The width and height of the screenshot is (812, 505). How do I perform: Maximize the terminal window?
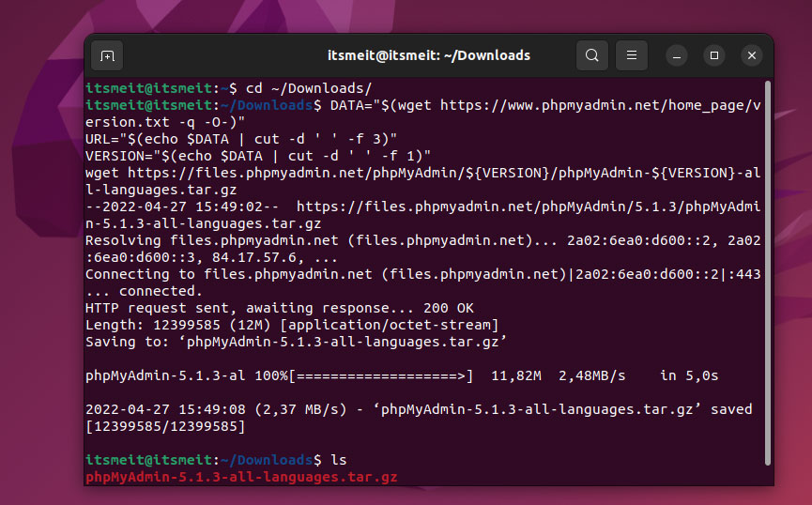point(714,55)
